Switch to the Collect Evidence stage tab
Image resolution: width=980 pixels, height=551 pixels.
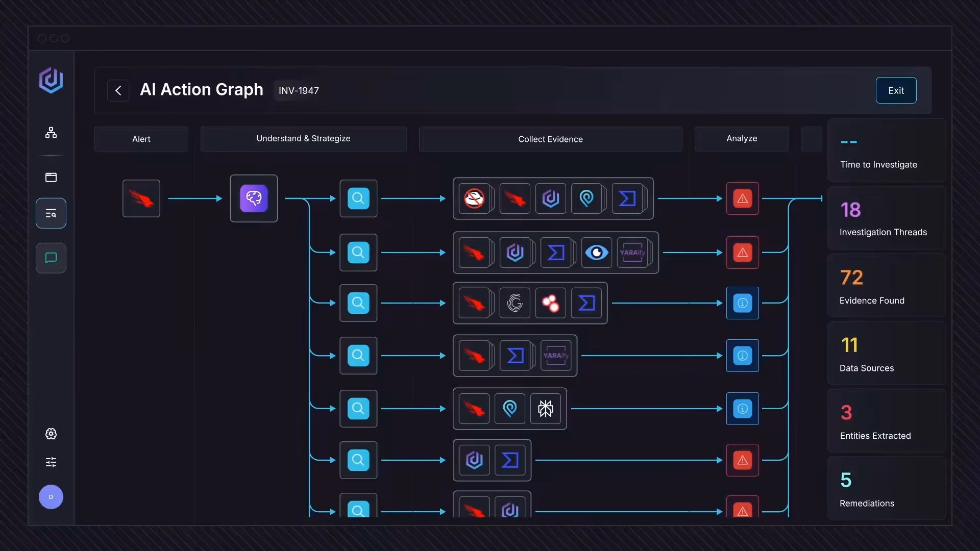(550, 139)
